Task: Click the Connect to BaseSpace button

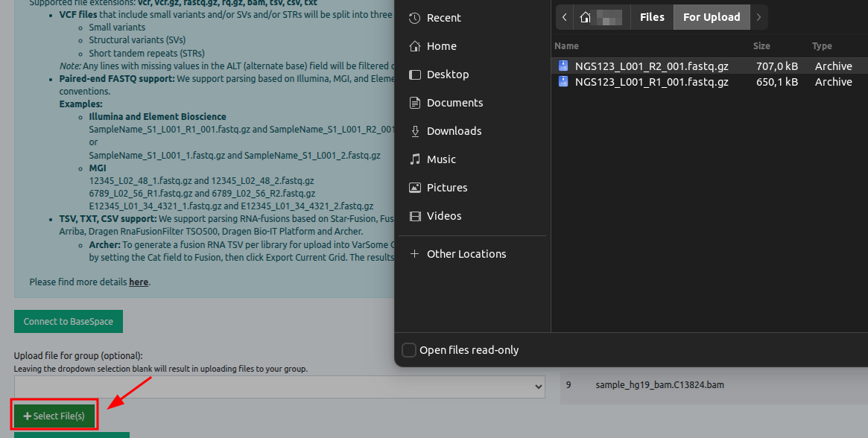Action: click(x=69, y=322)
